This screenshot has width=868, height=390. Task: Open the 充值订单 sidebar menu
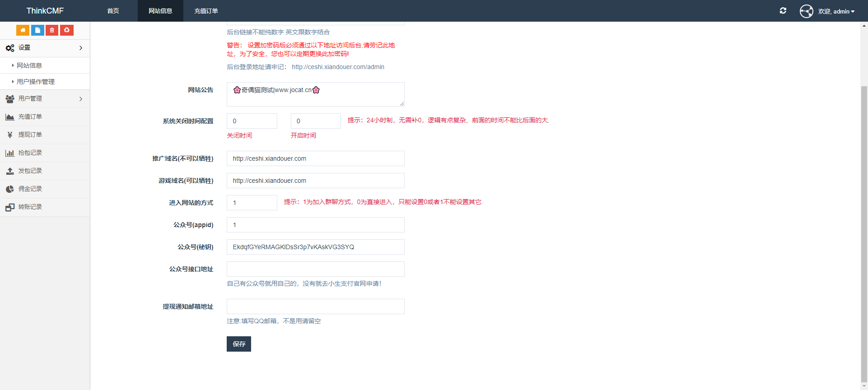pyautogui.click(x=45, y=117)
